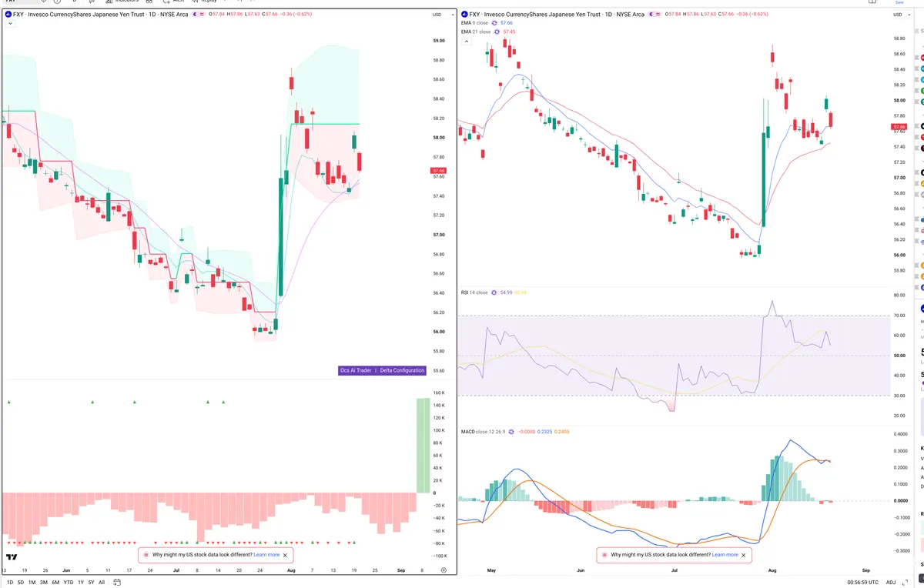Collapse the left chart's indicator legend chevron
Image resolution: width=924 pixels, height=588 pixels.
[x=8, y=24]
